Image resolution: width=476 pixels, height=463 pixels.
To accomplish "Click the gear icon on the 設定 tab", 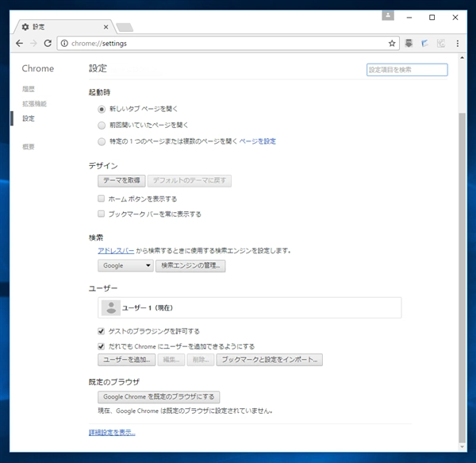I will click(25, 27).
